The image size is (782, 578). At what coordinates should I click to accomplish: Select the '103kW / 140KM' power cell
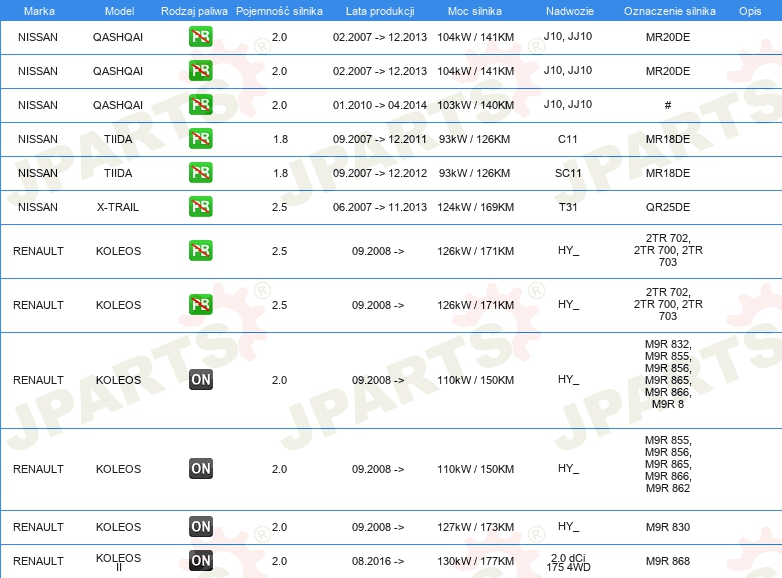coord(476,105)
